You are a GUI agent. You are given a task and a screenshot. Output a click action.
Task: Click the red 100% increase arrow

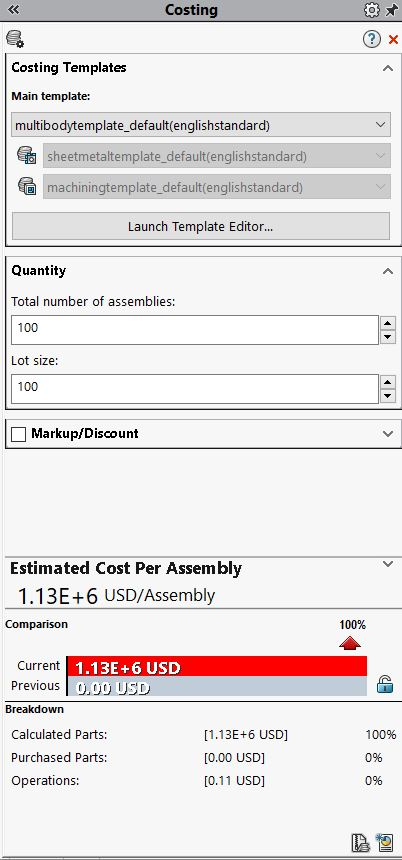[350, 643]
